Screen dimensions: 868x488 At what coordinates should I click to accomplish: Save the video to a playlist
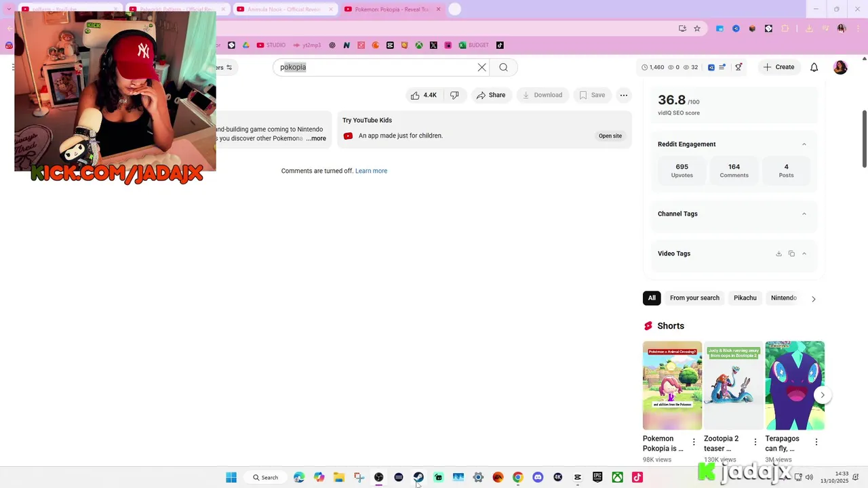[x=592, y=96]
